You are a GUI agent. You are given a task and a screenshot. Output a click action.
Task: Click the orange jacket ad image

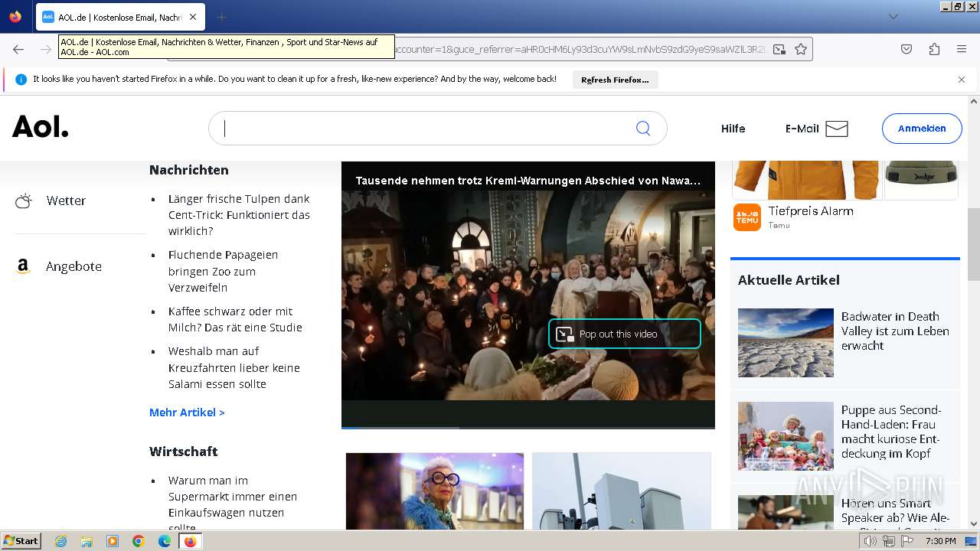tap(806, 180)
